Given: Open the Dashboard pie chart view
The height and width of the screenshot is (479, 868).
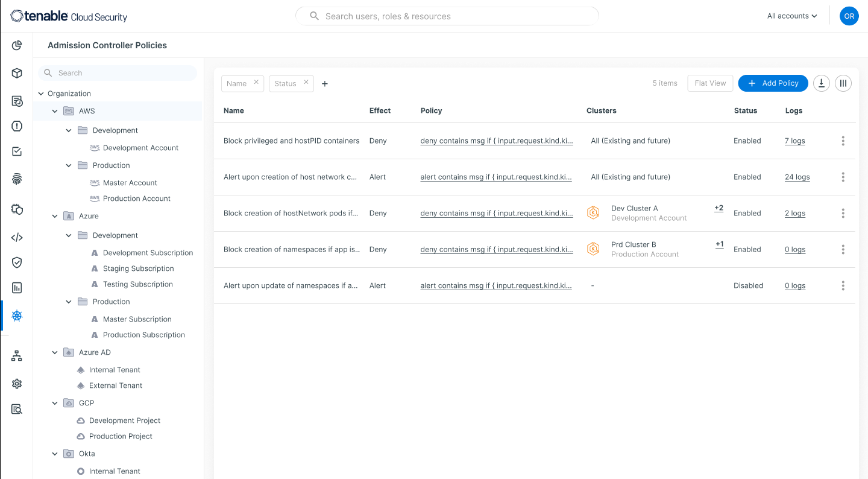Looking at the screenshot, I should (17, 45).
